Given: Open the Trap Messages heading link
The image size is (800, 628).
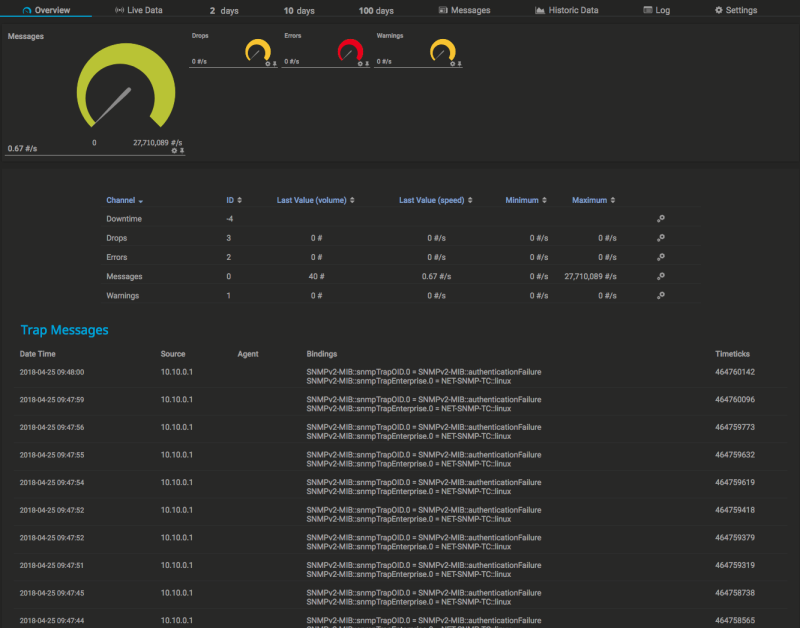Looking at the screenshot, I should [64, 330].
